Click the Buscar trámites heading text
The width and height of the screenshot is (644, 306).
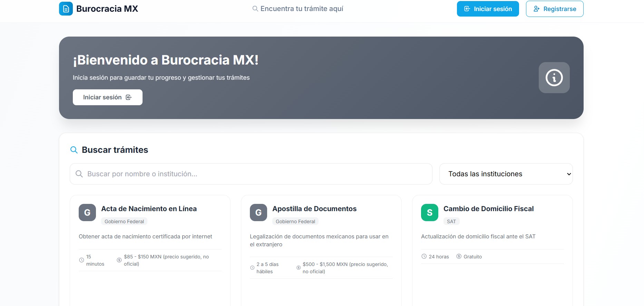(115, 150)
